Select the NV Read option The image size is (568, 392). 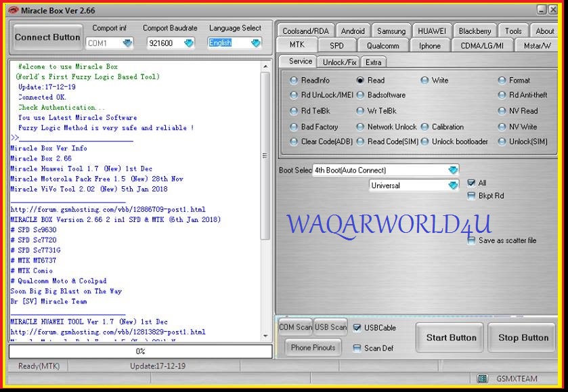pos(502,111)
